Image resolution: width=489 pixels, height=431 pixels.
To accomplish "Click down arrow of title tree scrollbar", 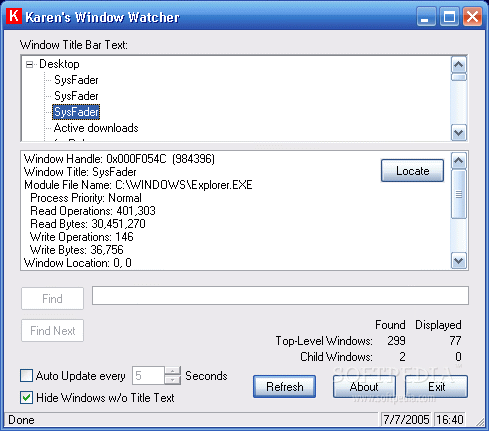I will click(x=459, y=133).
